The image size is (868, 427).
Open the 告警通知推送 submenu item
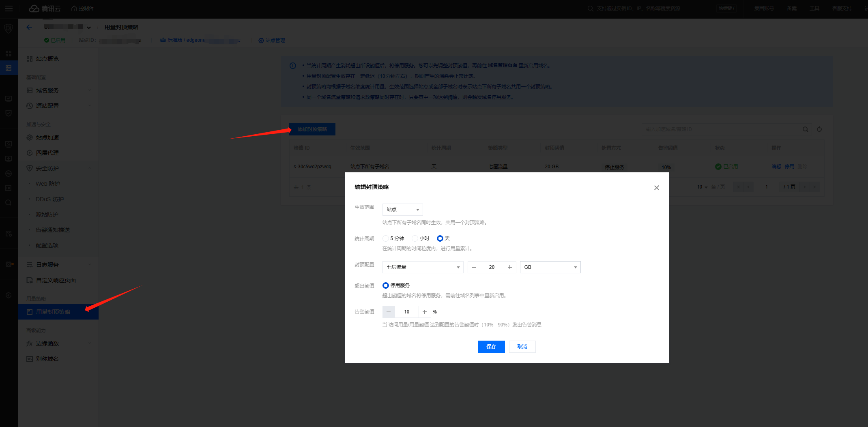click(53, 230)
